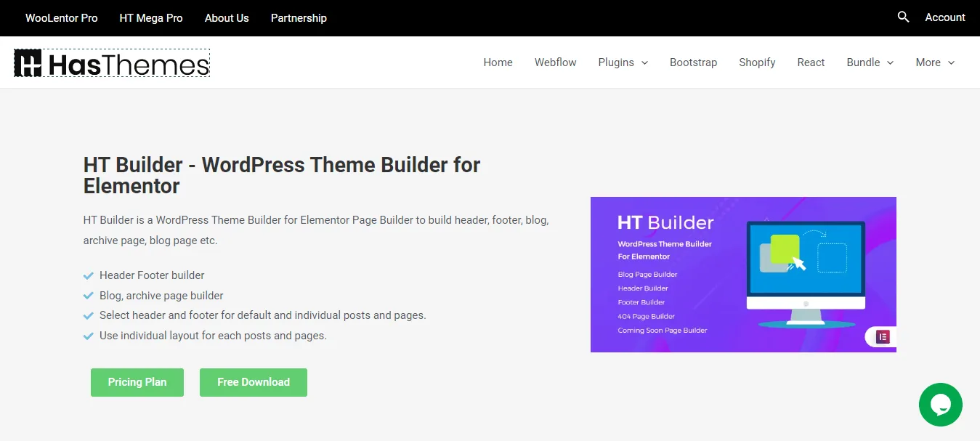Screen dimensions: 980x441
Task: Visit the About Us link
Action: [x=227, y=18]
